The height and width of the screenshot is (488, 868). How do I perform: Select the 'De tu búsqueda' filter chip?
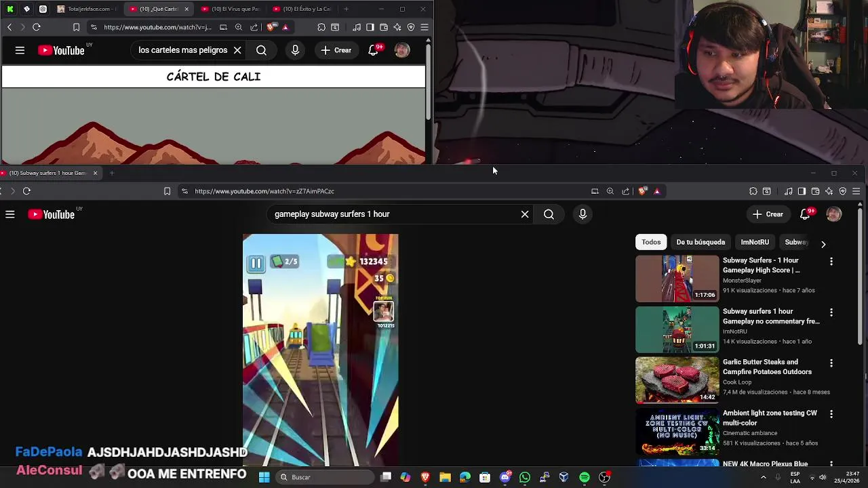tap(701, 242)
